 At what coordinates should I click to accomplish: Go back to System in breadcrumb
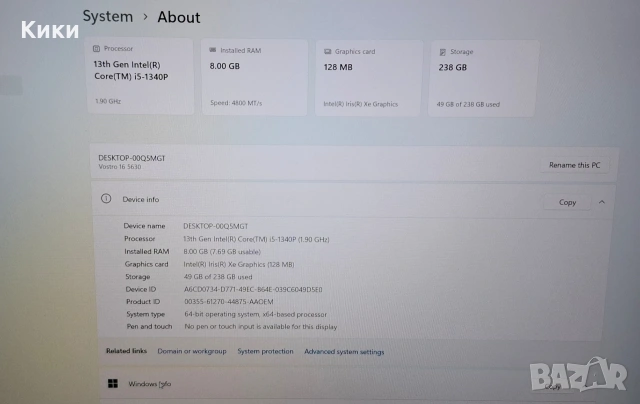(x=108, y=16)
